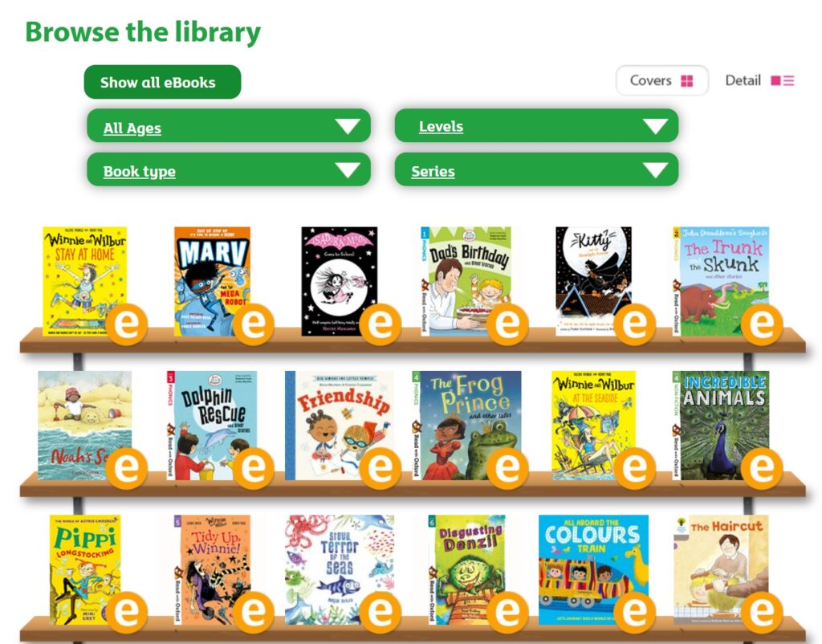Click the eBook badge on Incredible Animals
This screenshot has height=644, width=822.
pos(761,469)
